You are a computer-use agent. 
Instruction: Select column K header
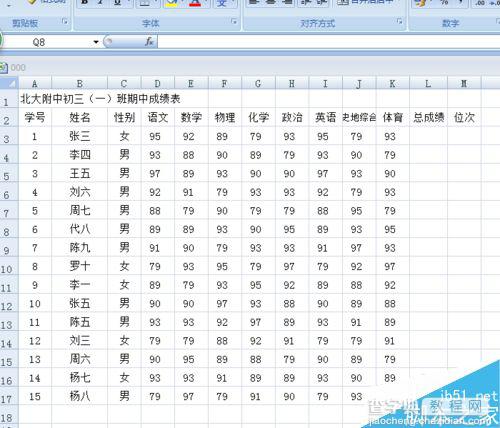pyautogui.click(x=393, y=83)
